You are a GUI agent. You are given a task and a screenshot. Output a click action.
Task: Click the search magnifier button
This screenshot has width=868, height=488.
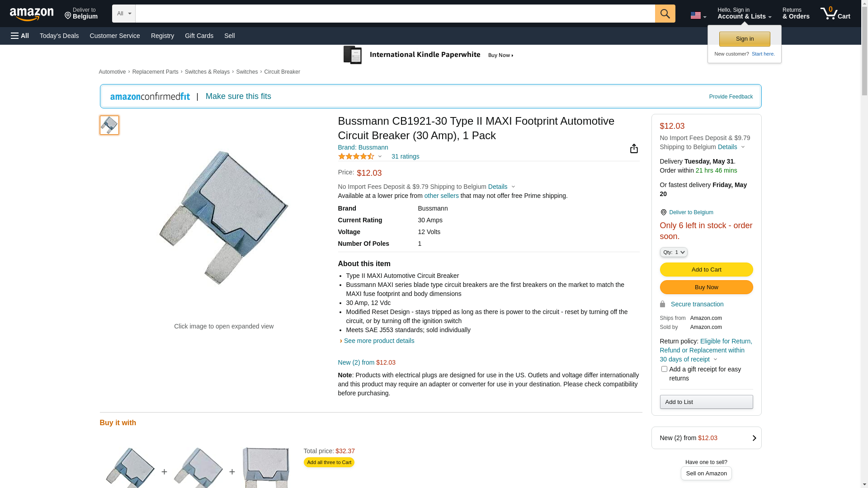[x=665, y=14]
